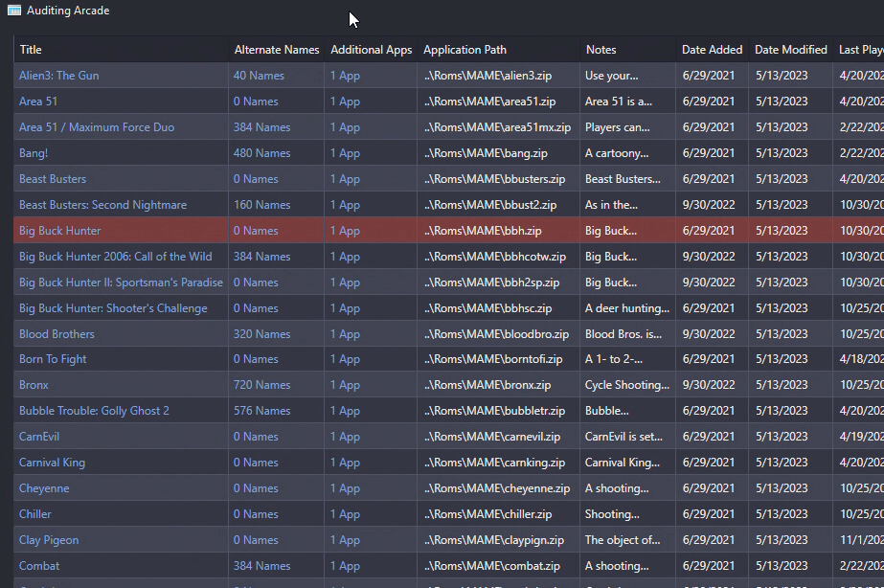Viewport: 884px width, 588px height.
Task: Sort by the Additional Apps column header
Action: click(x=371, y=50)
